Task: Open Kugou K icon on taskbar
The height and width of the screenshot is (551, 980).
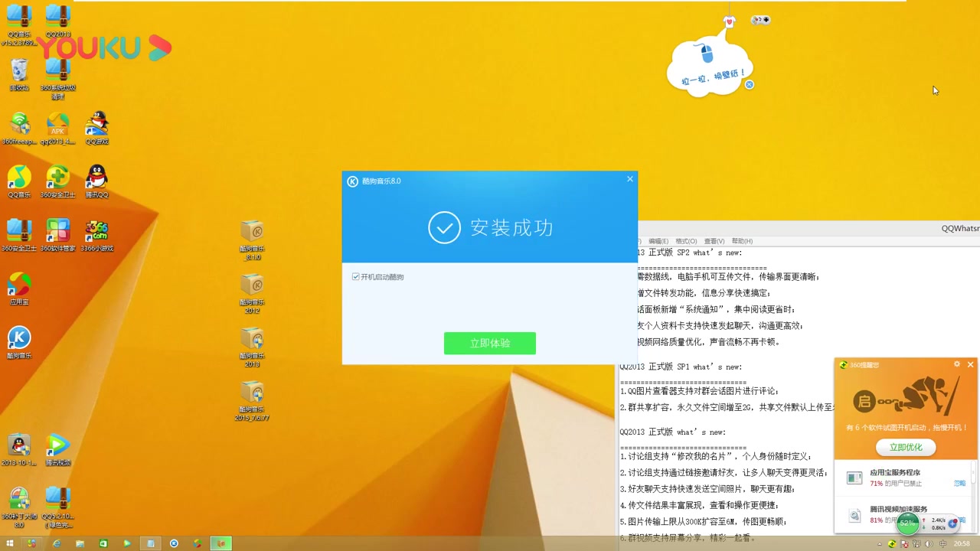Action: (x=174, y=543)
